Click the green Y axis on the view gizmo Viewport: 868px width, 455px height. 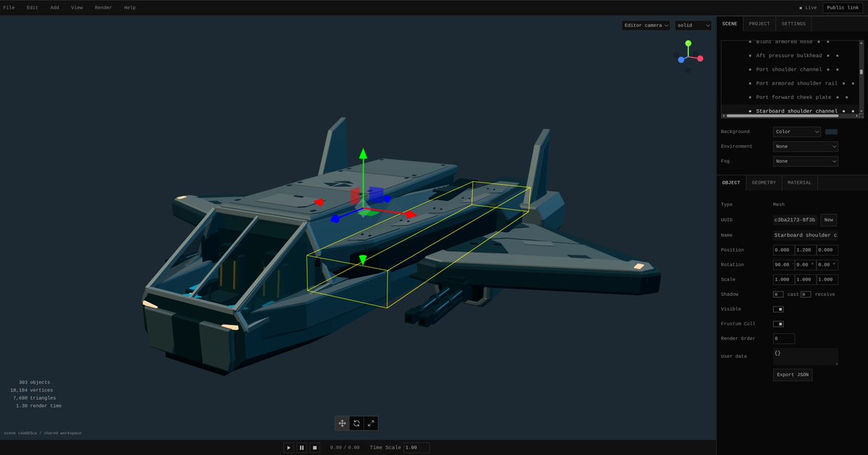[688, 43]
